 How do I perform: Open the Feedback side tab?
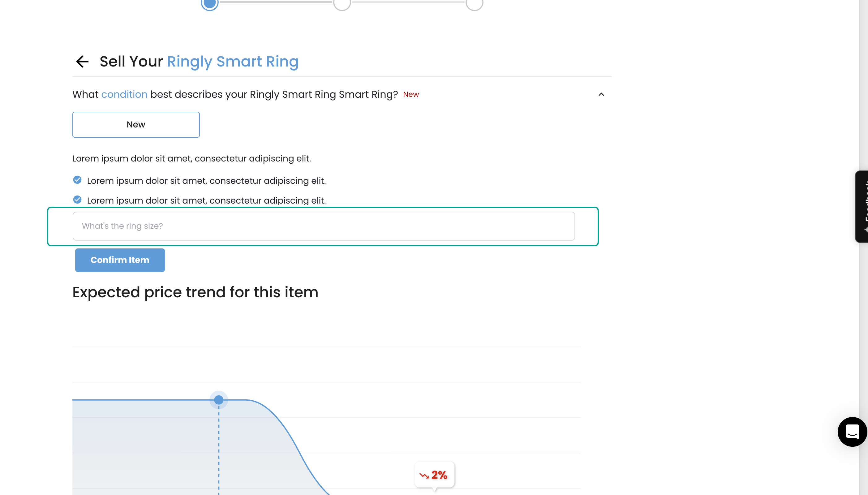click(862, 206)
